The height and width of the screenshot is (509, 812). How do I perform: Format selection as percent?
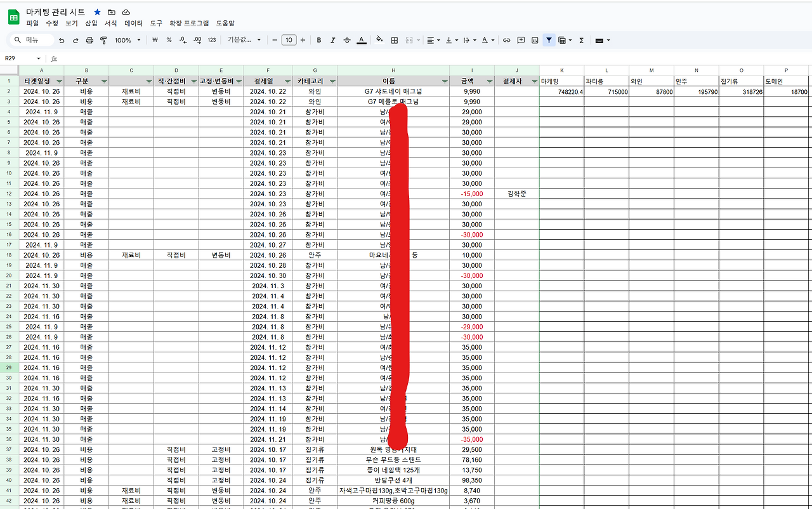pyautogui.click(x=169, y=40)
